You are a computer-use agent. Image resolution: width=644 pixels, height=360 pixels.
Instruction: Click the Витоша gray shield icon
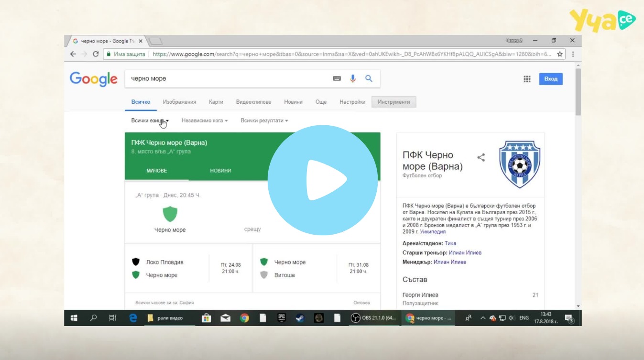point(264,275)
